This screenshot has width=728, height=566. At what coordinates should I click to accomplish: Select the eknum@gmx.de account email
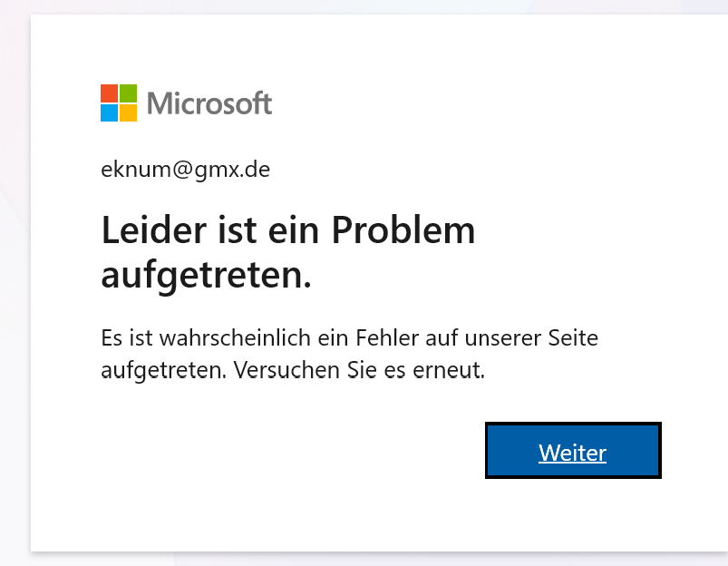(x=185, y=170)
